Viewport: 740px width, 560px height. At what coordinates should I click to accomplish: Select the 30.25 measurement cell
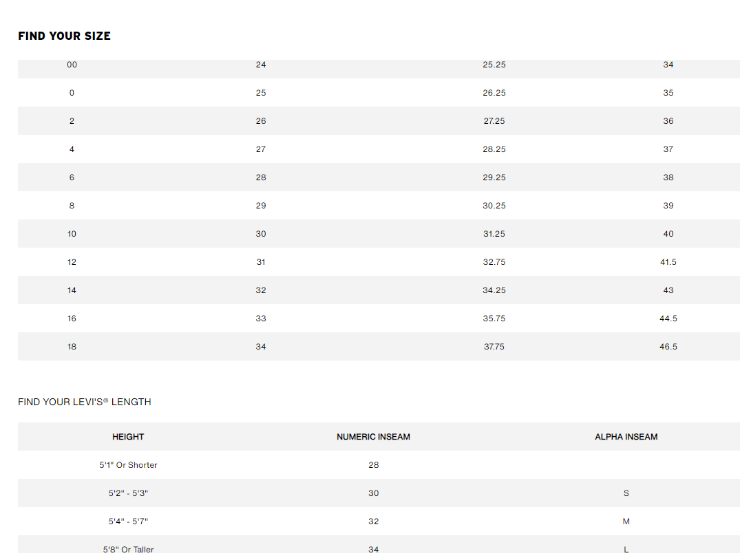tap(494, 206)
